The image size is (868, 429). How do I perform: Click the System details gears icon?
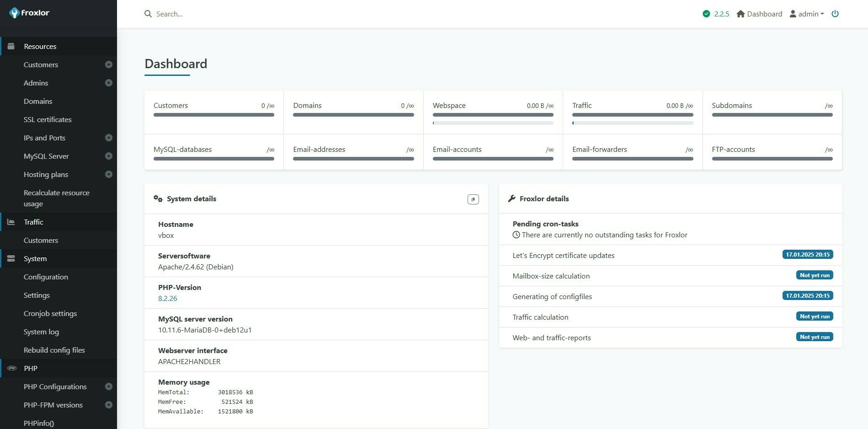[x=158, y=198]
